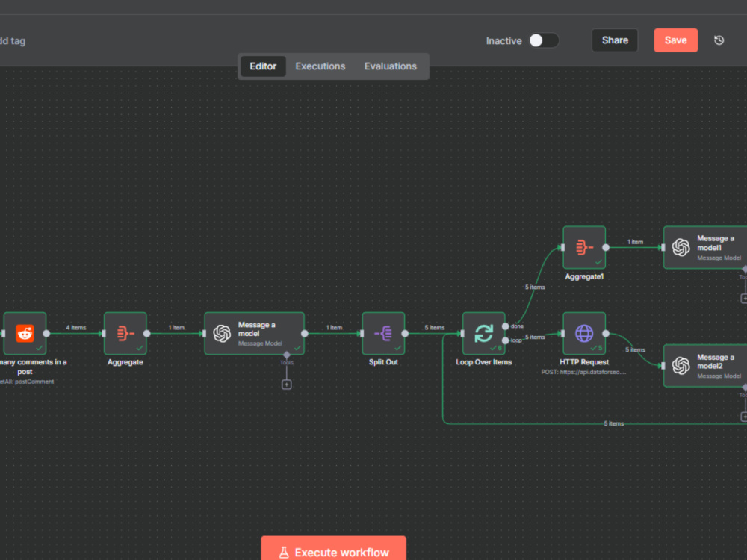Click the 'Loop Over Items' node label
This screenshot has width=747, height=560.
(483, 362)
